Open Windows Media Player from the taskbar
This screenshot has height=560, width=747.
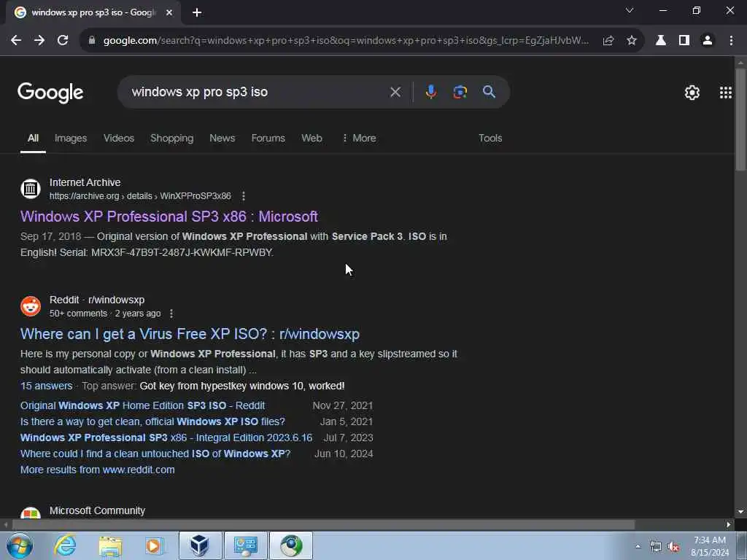pos(154,545)
